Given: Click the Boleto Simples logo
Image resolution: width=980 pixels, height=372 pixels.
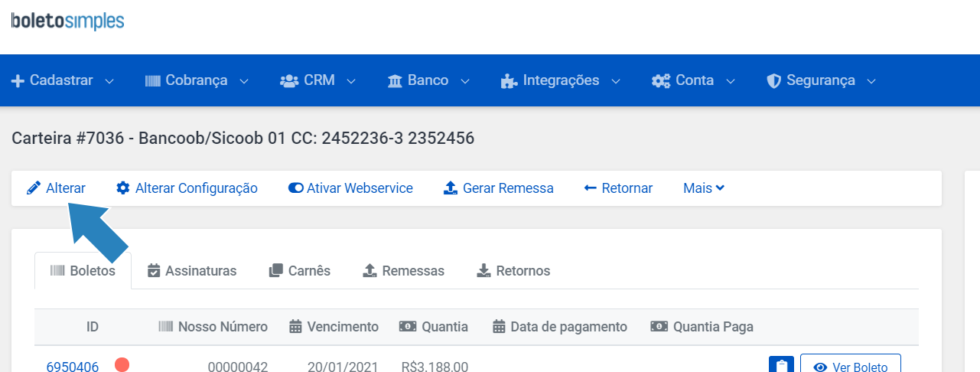Looking at the screenshot, I should (68, 21).
